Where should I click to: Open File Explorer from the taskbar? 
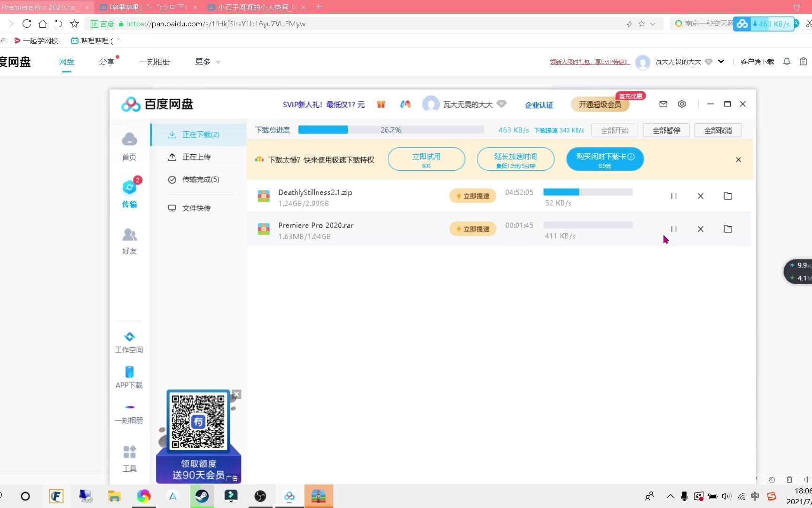[114, 496]
